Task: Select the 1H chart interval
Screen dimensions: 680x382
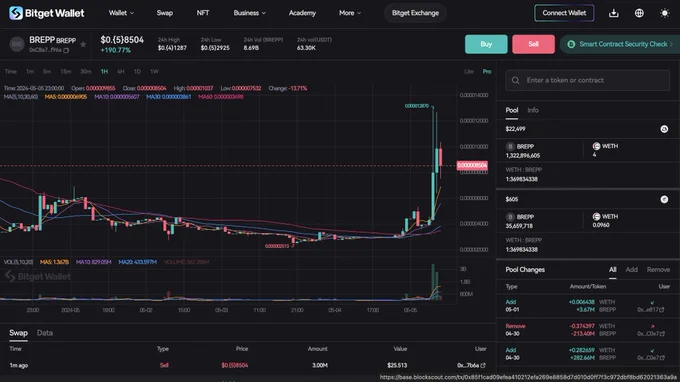Action: click(104, 72)
